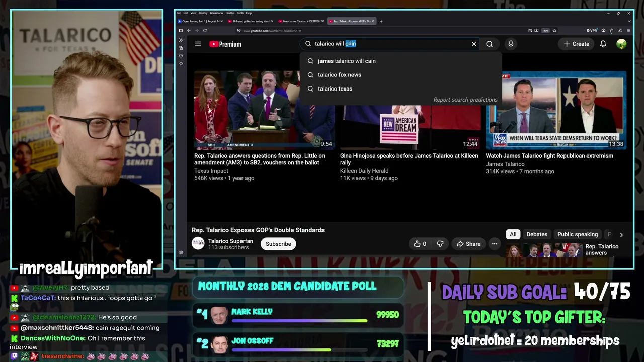Screen dimensions: 644x362
Task: Open the 9:54 Rep. Little amendment video thumbnail
Action: [265, 110]
